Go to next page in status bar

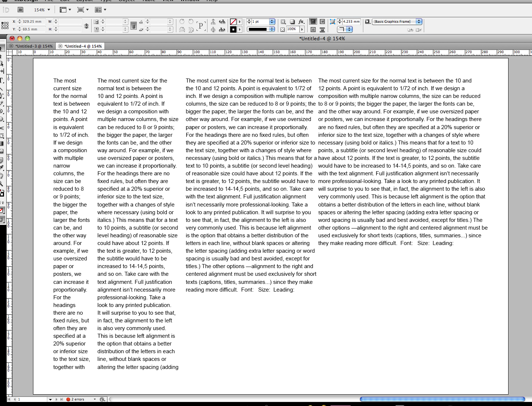tap(56, 399)
